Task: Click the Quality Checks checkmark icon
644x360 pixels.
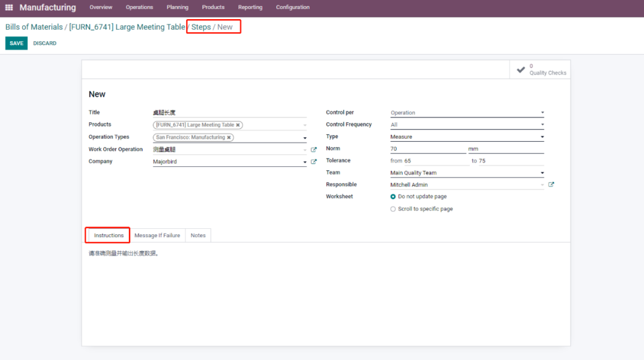Action: 521,69
